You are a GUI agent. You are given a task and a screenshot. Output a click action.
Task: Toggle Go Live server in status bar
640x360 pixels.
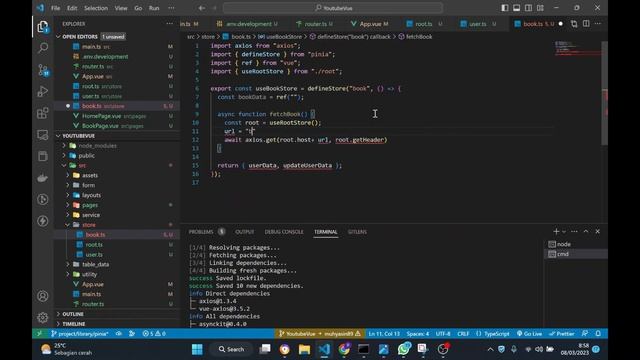click(x=529, y=333)
